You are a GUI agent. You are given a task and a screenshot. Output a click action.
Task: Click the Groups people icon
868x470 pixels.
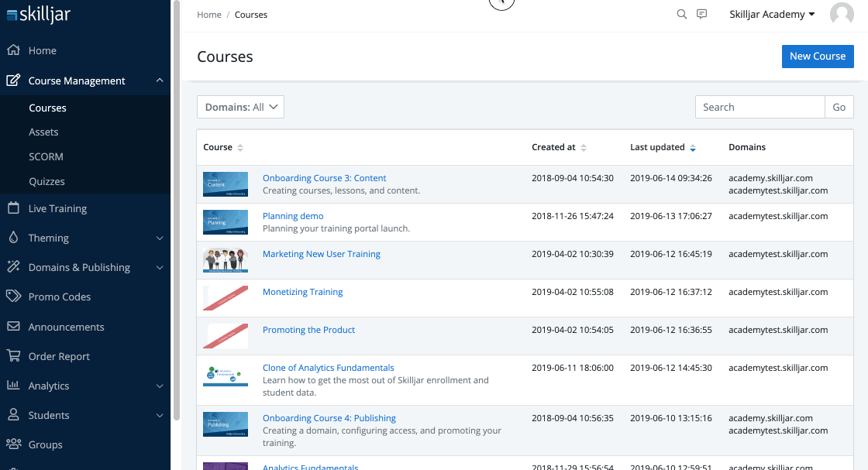13,444
